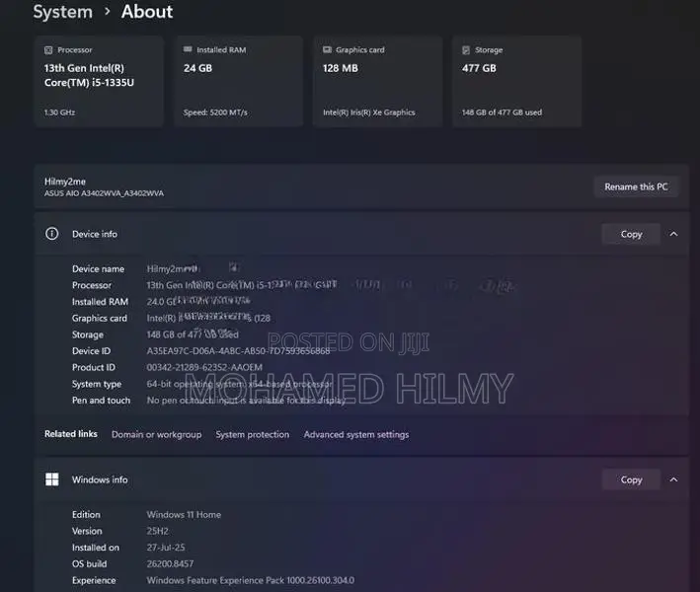Click the Windows logo icon beside Windows info

pos(51,480)
